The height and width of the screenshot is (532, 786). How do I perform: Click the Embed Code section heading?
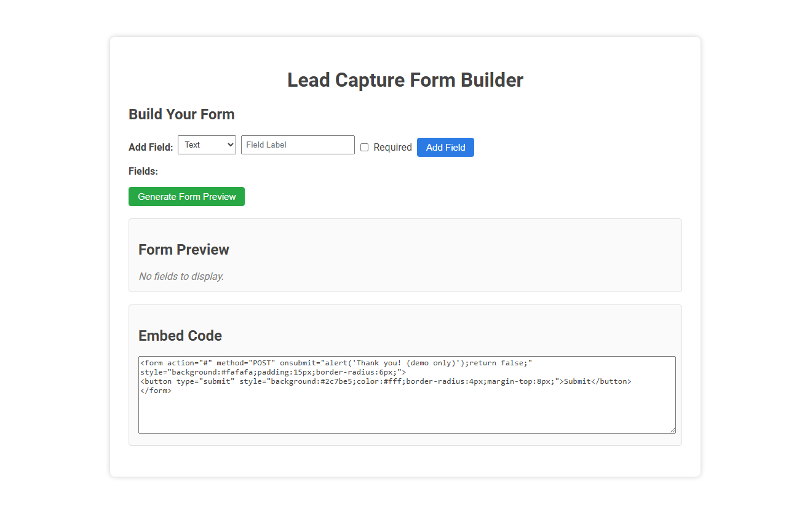[x=180, y=336]
